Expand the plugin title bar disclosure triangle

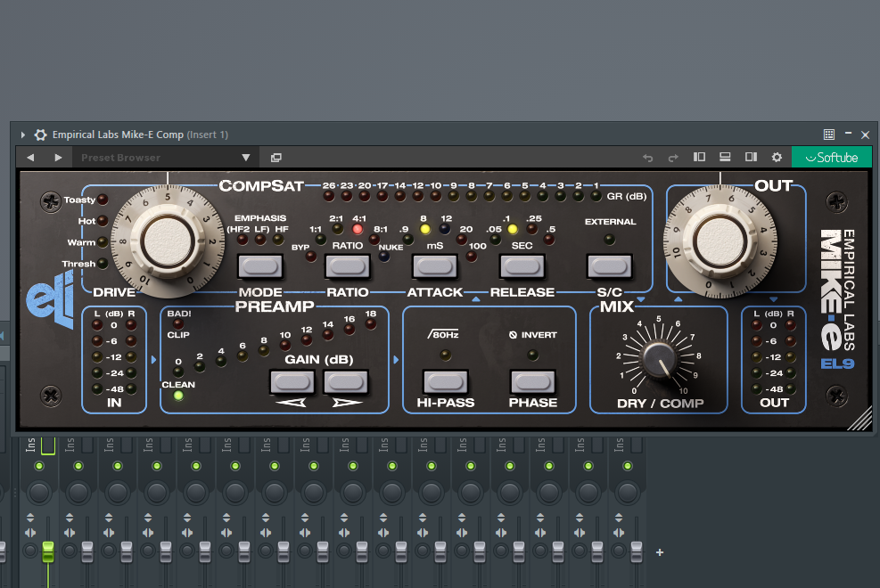pos(21,135)
